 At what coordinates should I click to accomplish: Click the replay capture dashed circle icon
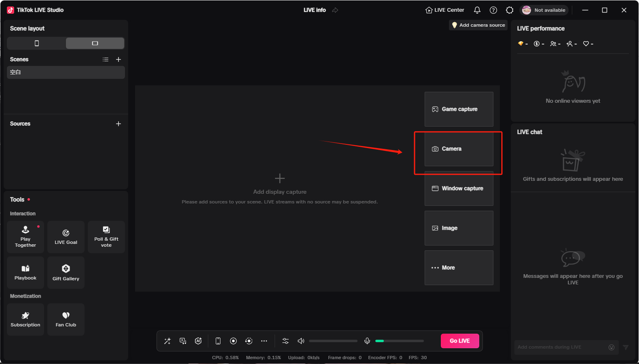[249, 341]
